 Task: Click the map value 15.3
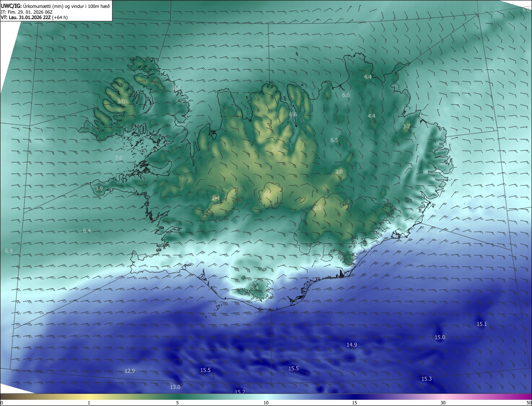click(x=426, y=379)
